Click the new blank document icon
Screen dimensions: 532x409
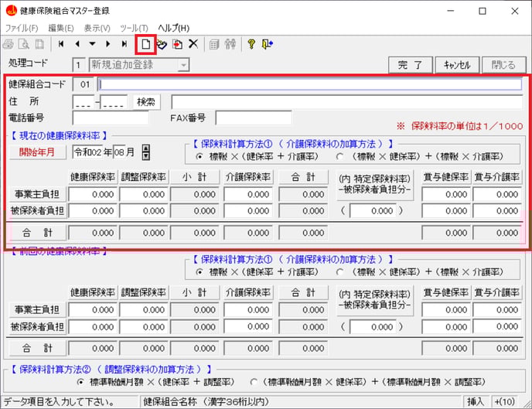146,44
